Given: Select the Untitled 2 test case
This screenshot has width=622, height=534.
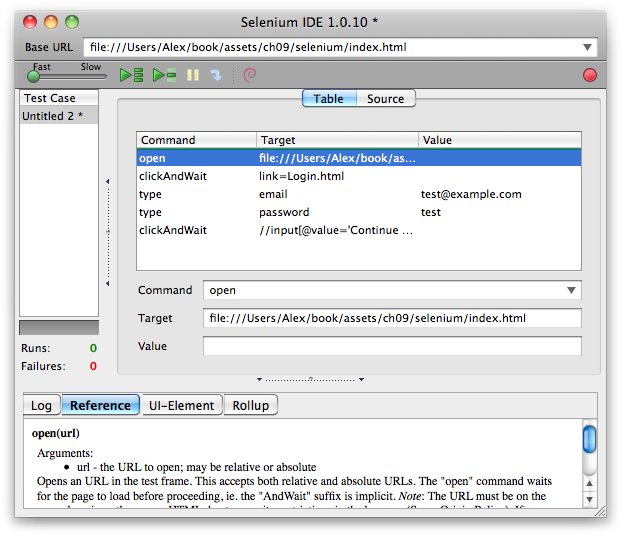Looking at the screenshot, I should coord(59,116).
